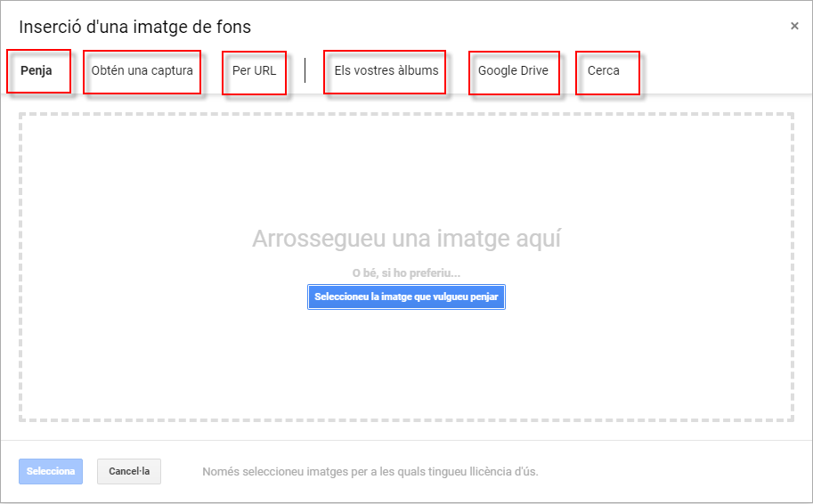Viewport: 813px width, 504px height.
Task: Select the Per URL tab
Action: coord(254,70)
